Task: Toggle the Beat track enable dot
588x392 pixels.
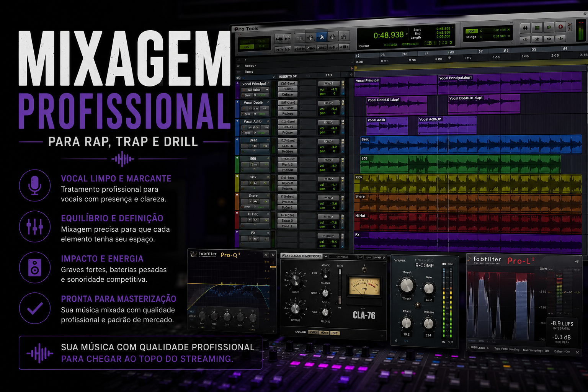Action: tap(238, 140)
